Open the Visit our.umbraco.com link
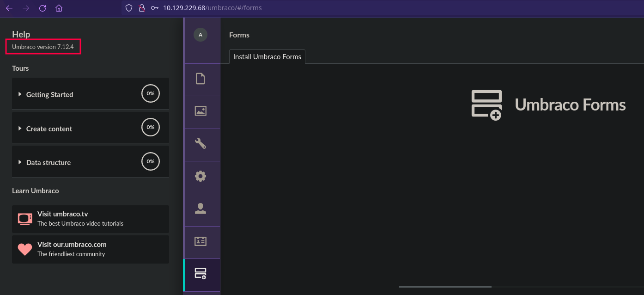This screenshot has height=295, width=644. pos(72,245)
